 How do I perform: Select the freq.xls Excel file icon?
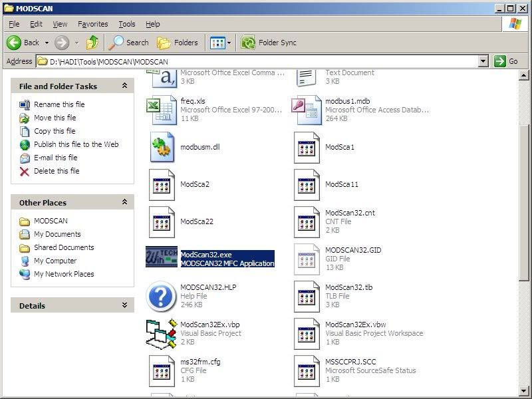coord(162,110)
